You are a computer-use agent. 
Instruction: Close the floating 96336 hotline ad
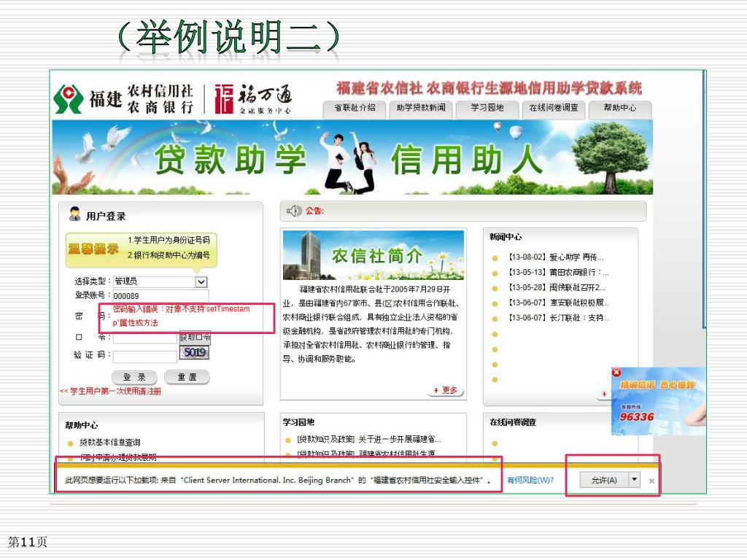[x=616, y=372]
